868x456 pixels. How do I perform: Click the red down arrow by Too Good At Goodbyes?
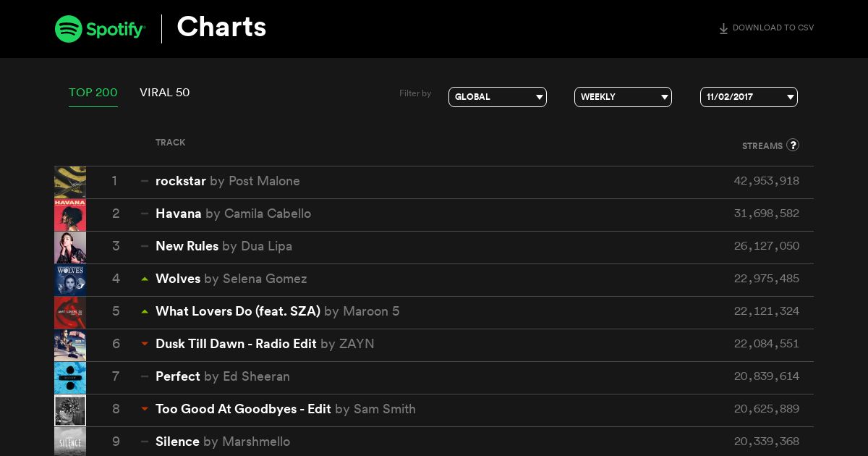click(145, 409)
